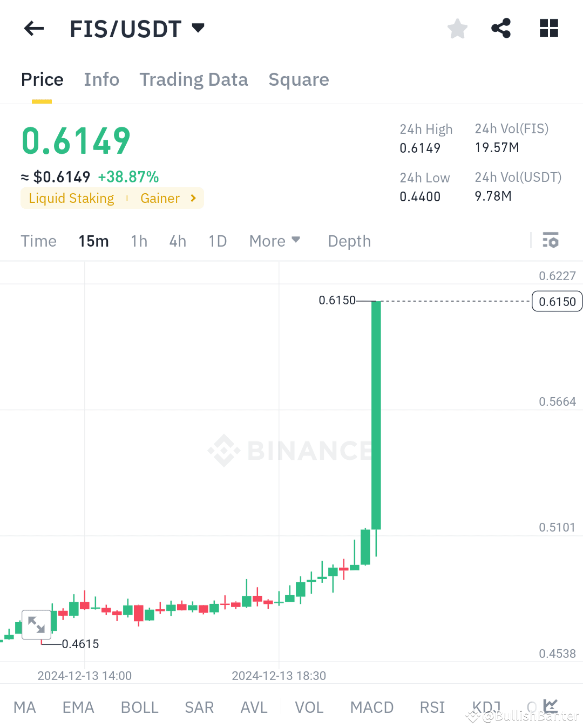
Task: Switch to the Trading Data tab
Action: [x=193, y=79]
